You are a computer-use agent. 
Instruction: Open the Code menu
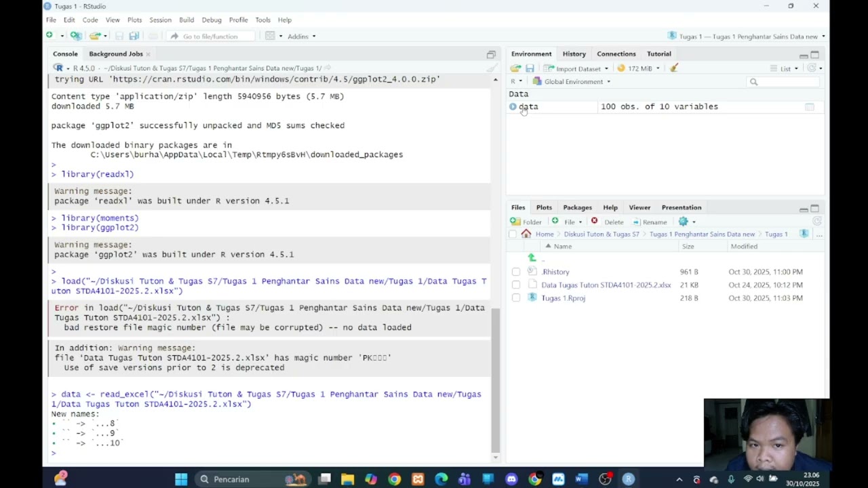tap(90, 20)
